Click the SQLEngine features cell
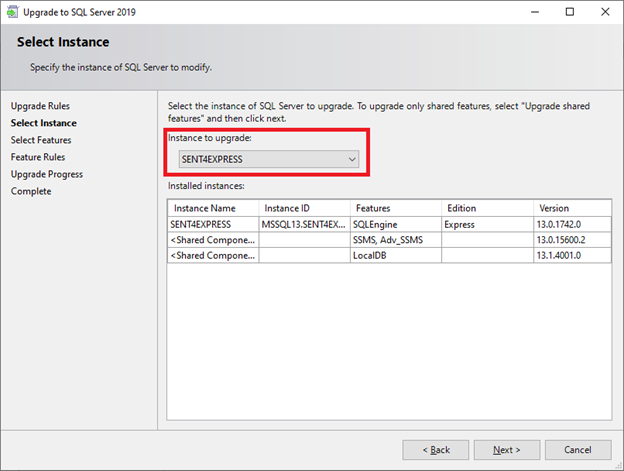 click(396, 224)
